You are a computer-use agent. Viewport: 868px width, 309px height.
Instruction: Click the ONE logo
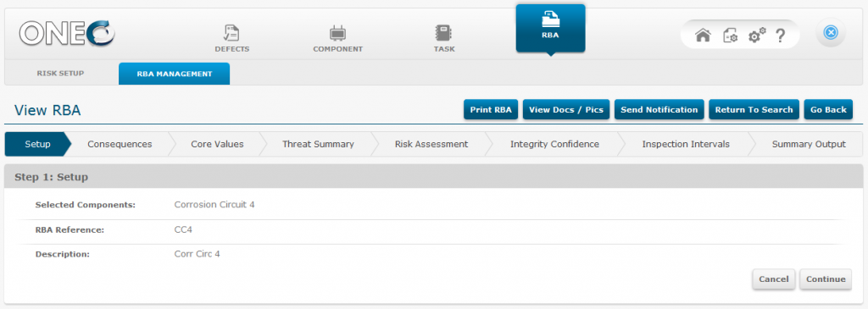click(66, 34)
